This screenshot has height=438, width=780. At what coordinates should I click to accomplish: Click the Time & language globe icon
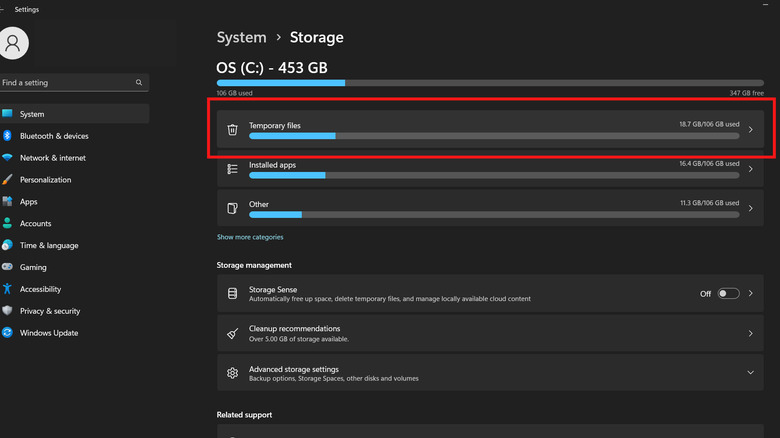(x=7, y=245)
